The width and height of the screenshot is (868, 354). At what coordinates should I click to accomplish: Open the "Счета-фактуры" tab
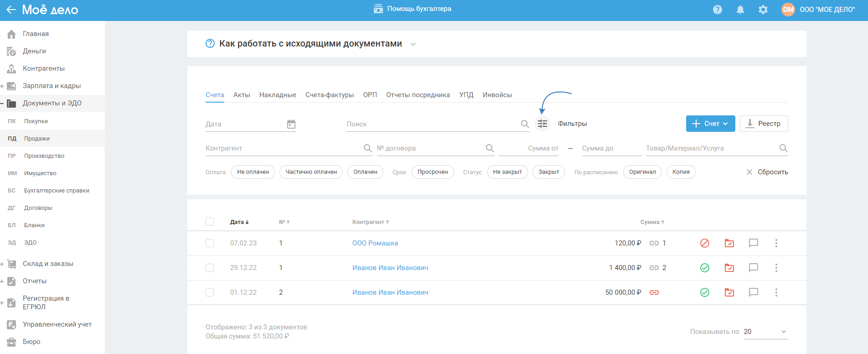[x=330, y=95]
